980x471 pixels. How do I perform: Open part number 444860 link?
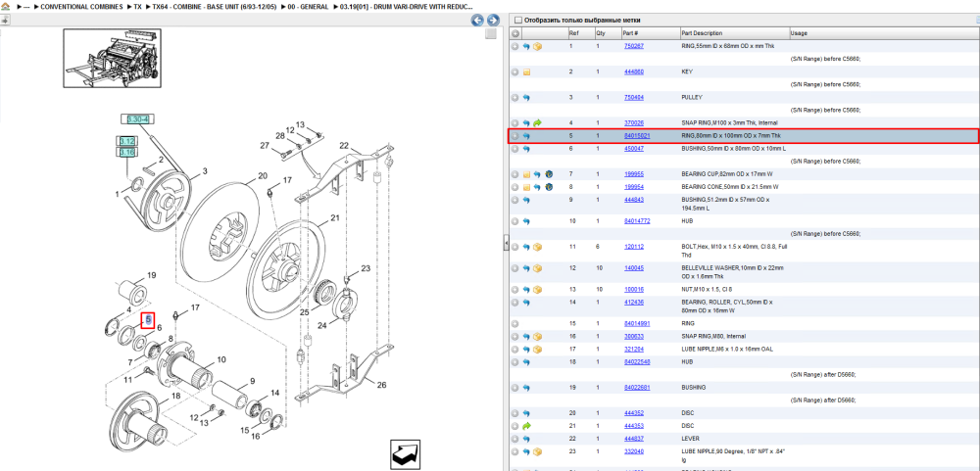pos(634,71)
